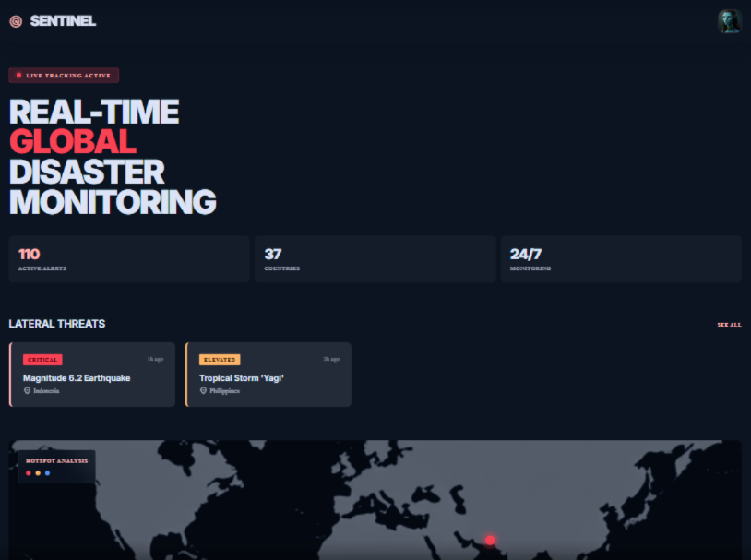This screenshot has height=560, width=751.
Task: Open the 37 Countries stat card
Action: (375, 258)
